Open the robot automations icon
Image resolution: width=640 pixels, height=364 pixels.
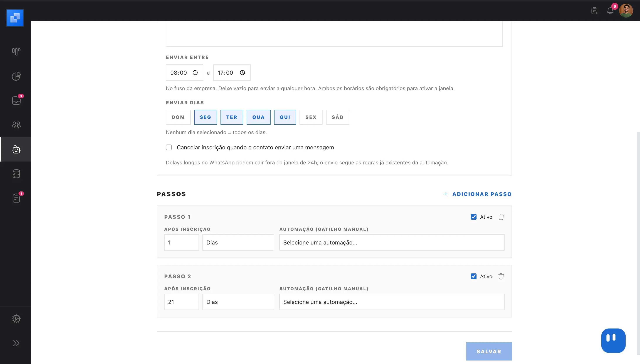pos(16,149)
